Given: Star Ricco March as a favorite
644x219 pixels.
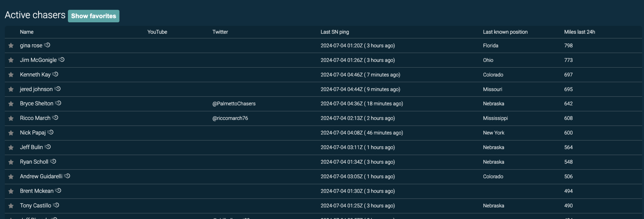Looking at the screenshot, I should (x=11, y=118).
